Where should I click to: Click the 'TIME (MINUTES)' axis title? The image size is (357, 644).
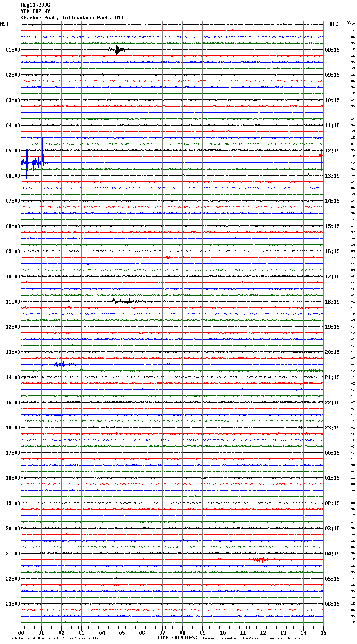click(177, 638)
